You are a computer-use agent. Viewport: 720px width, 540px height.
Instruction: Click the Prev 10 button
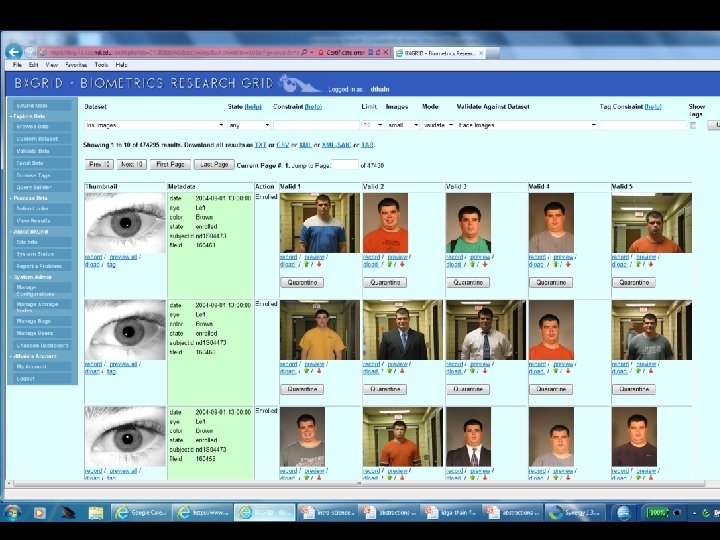point(99,164)
